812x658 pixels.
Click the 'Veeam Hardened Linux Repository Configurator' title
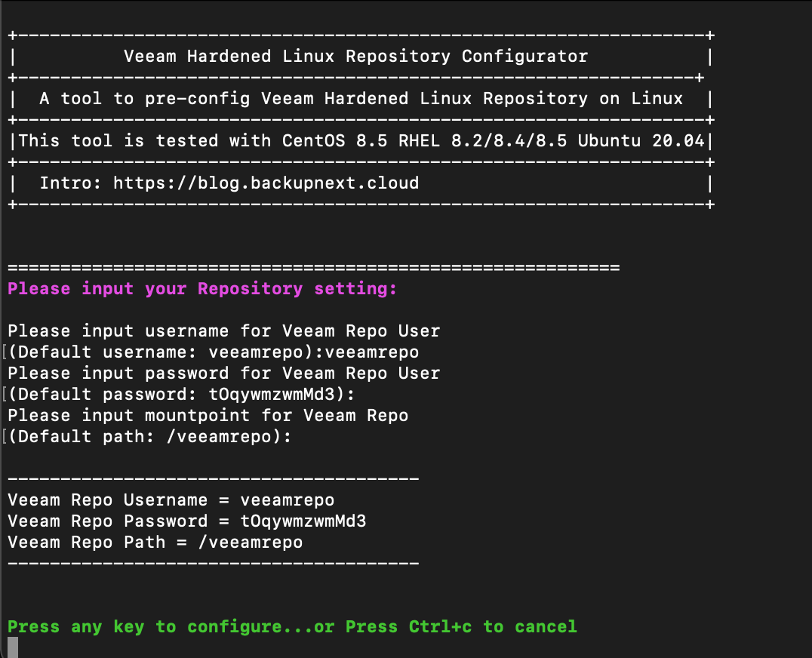tap(355, 56)
